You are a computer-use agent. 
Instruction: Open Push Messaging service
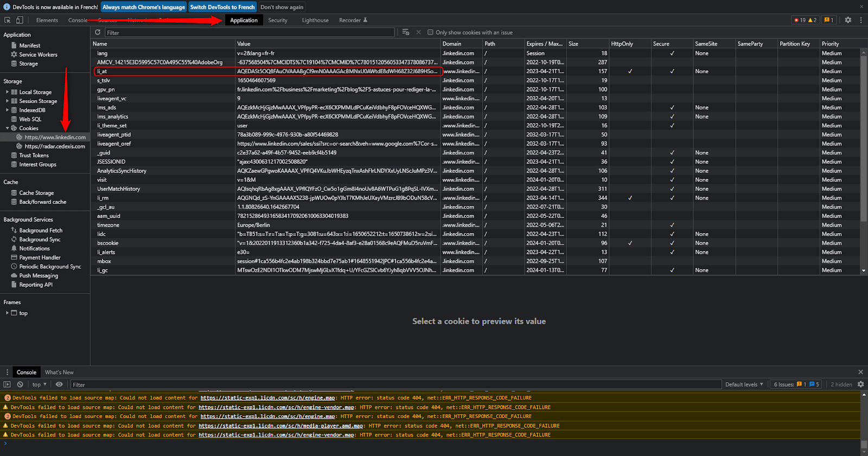(39, 276)
